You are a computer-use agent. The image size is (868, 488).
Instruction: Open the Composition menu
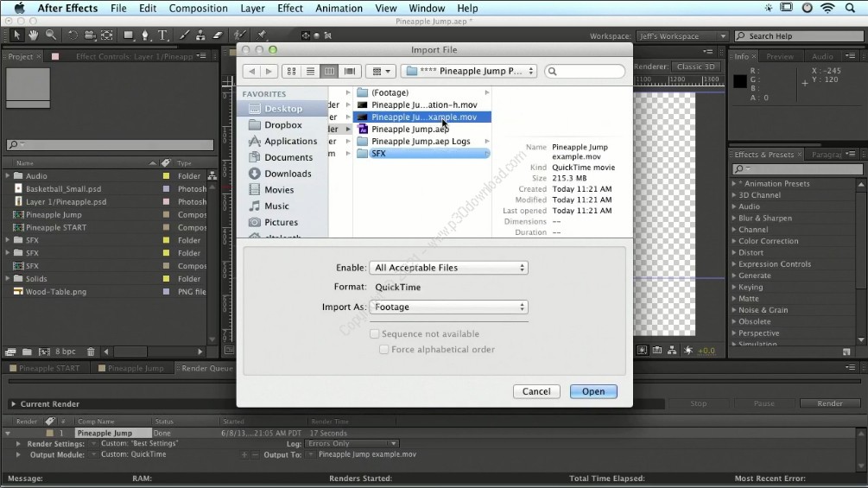coord(198,9)
